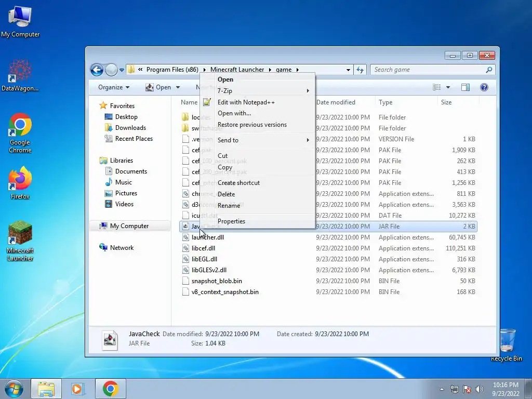This screenshot has width=532, height=399.
Task: Choose Delete in context menu
Action: point(258,194)
